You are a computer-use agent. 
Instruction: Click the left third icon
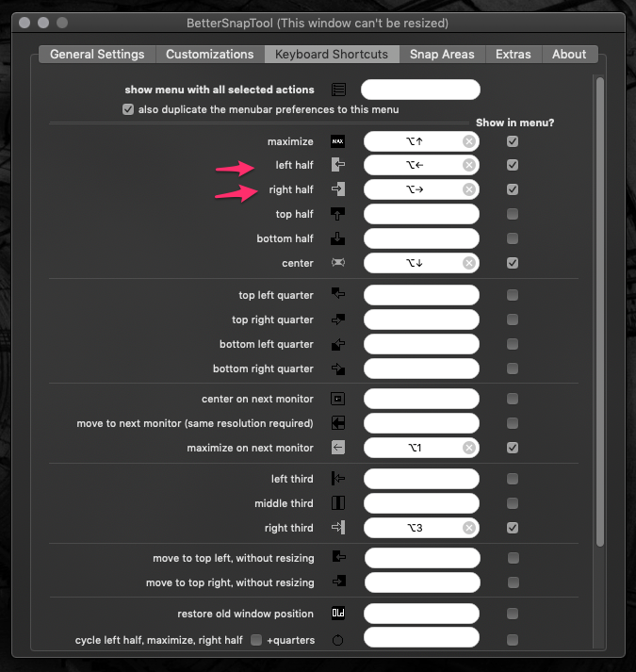337,478
